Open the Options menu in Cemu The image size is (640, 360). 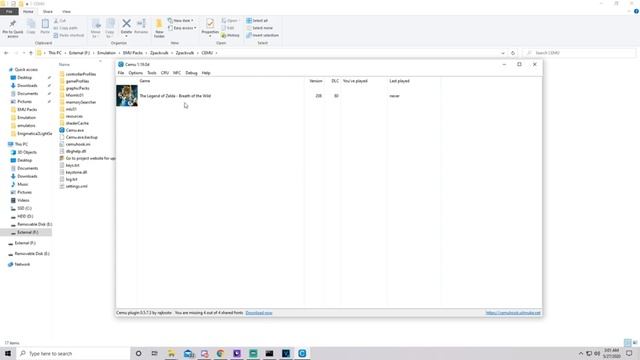(136, 73)
